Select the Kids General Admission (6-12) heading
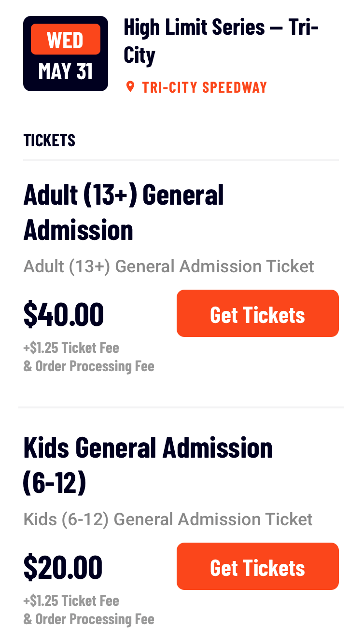 pos(148,465)
